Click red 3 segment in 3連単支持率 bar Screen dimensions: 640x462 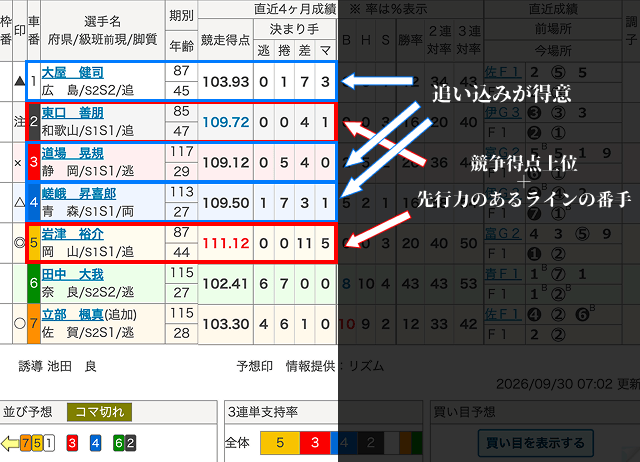(x=315, y=443)
